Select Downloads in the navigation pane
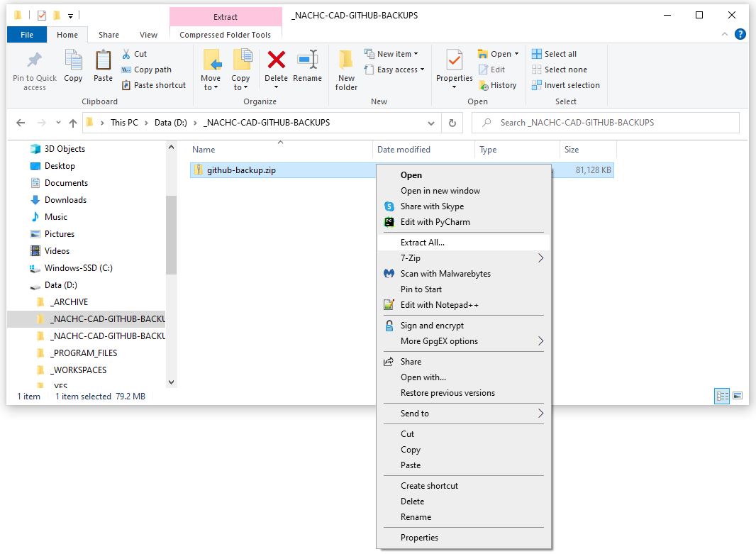Image resolution: width=756 pixels, height=554 pixels. tap(65, 200)
